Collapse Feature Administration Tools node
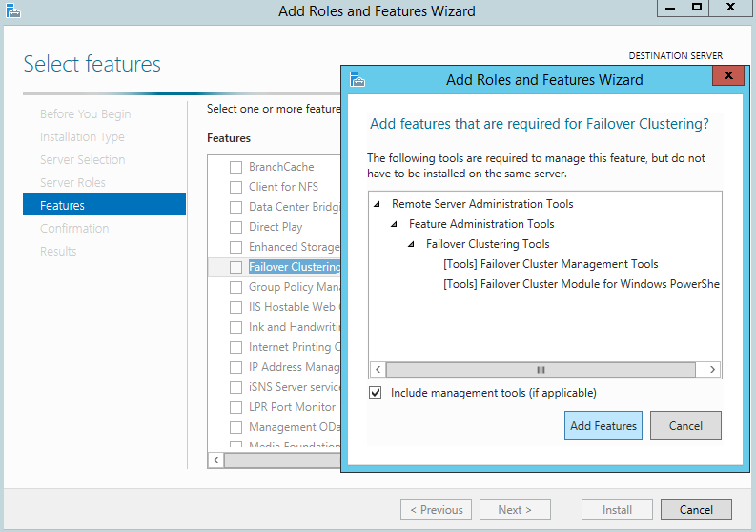The height and width of the screenshot is (532, 756). (x=394, y=224)
